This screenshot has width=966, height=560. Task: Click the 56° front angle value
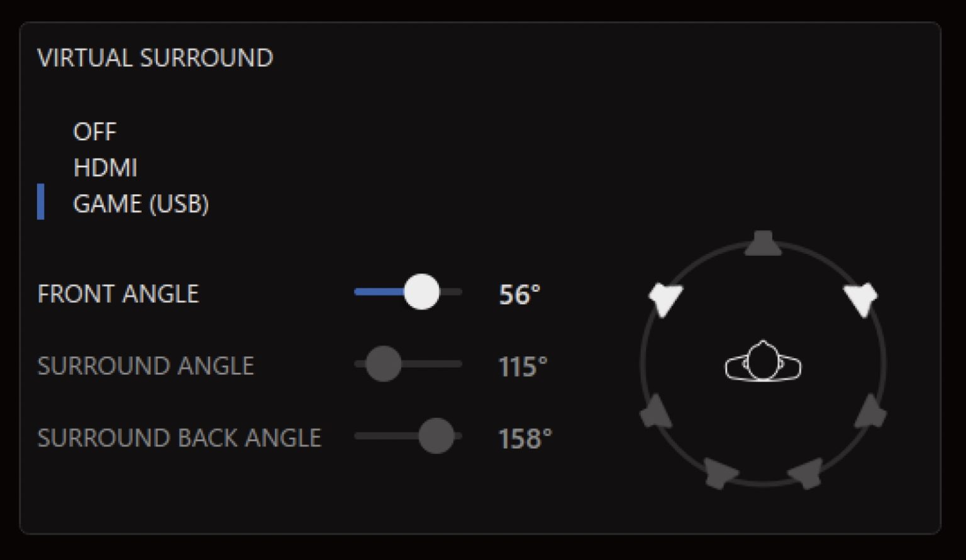[519, 294]
